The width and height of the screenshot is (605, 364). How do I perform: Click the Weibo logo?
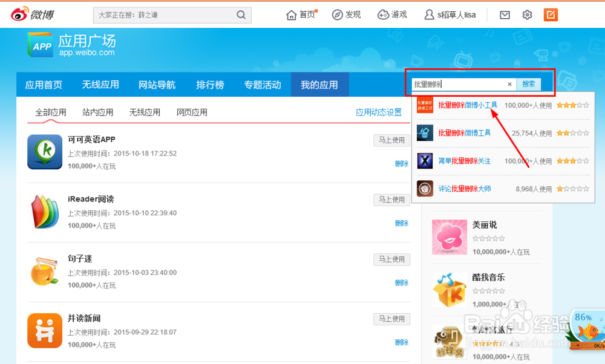33,15
